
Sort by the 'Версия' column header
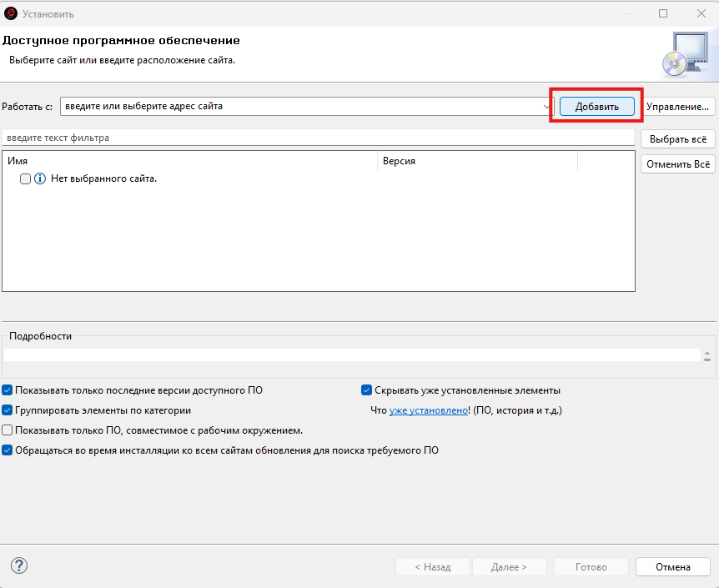point(477,161)
